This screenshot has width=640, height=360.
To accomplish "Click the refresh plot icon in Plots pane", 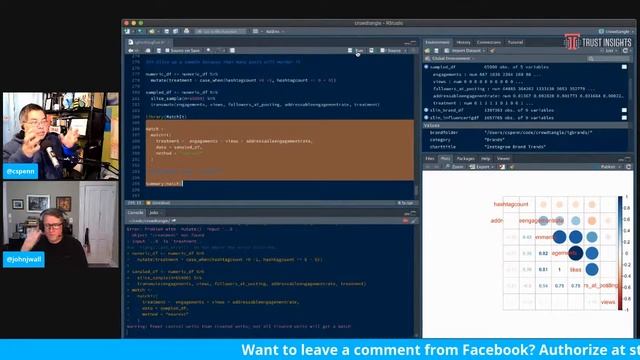I will coord(629,167).
